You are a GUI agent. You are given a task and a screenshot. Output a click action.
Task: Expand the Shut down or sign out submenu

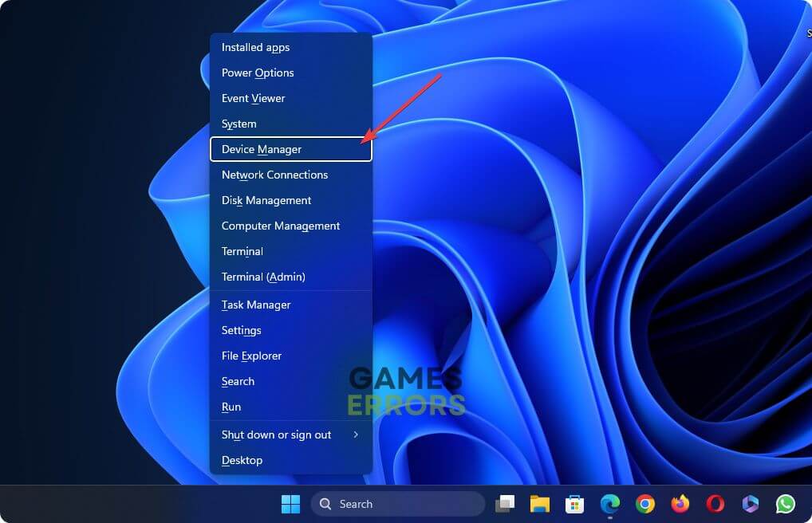click(290, 435)
